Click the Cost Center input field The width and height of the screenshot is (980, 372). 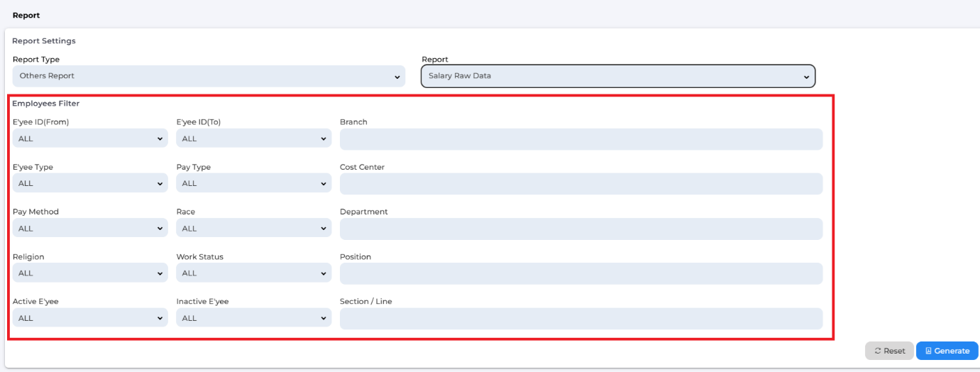pyautogui.click(x=580, y=184)
